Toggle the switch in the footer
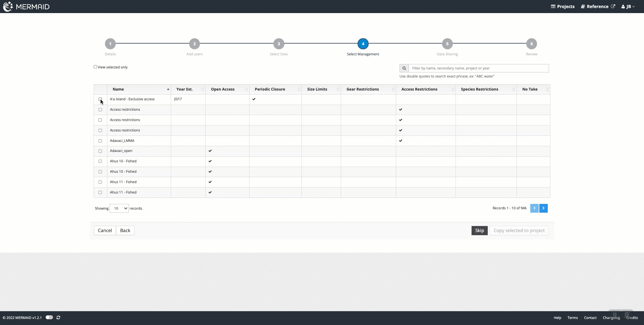 49,317
